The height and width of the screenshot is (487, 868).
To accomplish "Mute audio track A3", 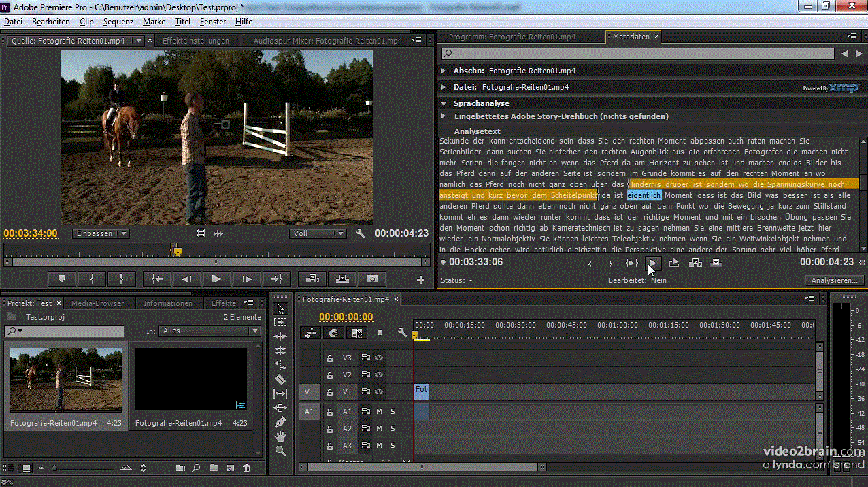I will pos(379,446).
